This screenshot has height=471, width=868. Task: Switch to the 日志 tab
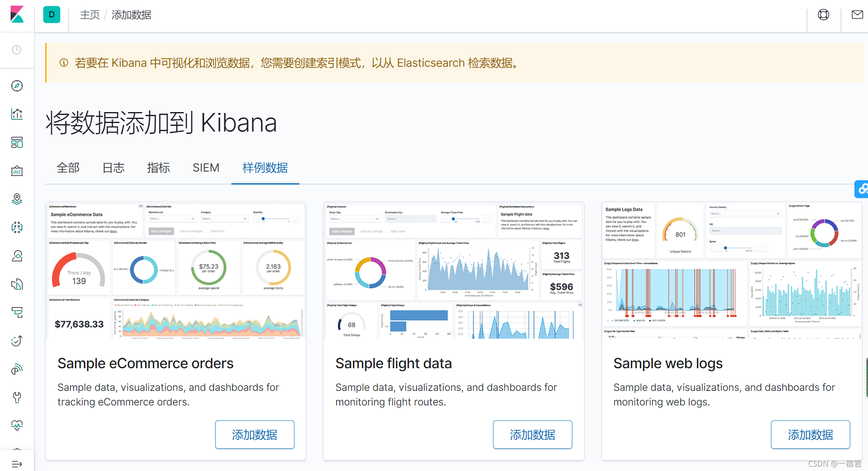tap(113, 168)
